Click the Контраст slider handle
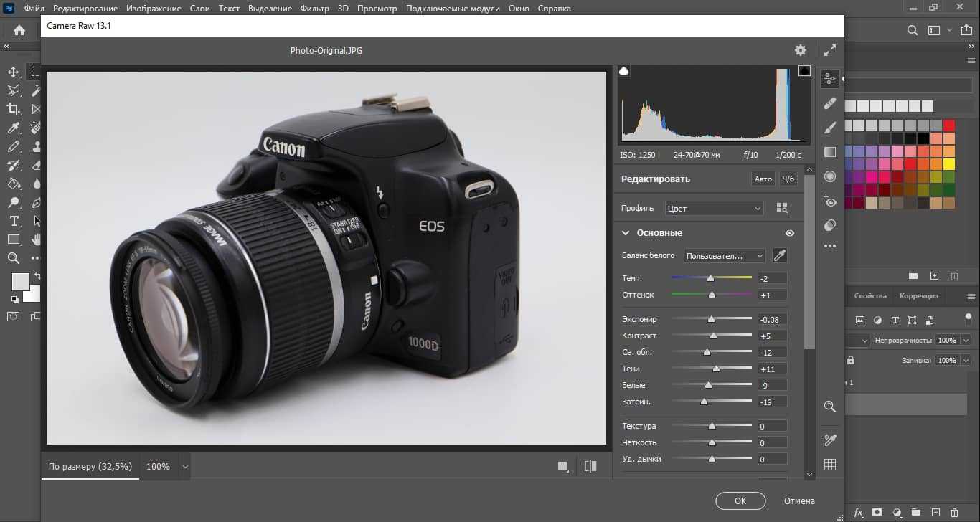Screen dimensions: 980x522 point(713,336)
